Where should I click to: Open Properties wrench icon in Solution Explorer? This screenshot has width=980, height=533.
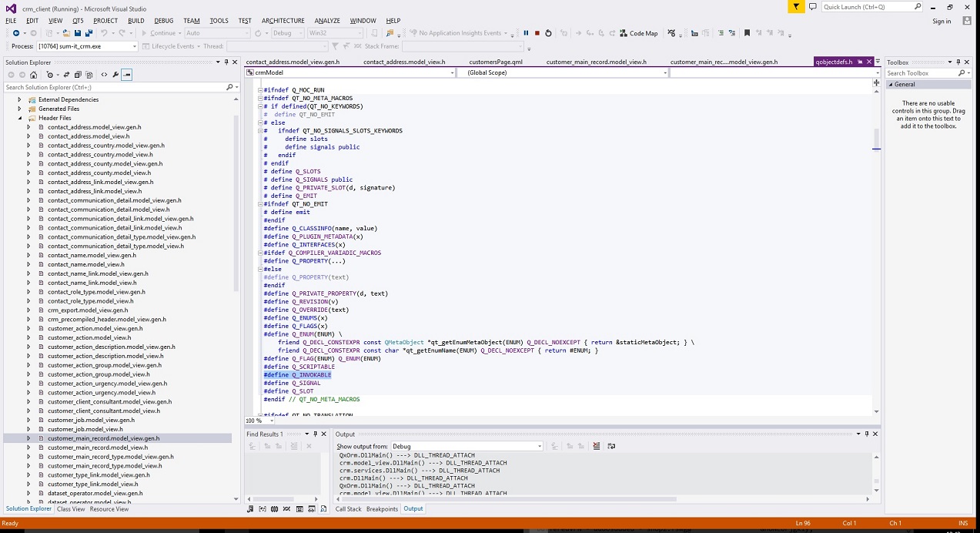point(115,75)
